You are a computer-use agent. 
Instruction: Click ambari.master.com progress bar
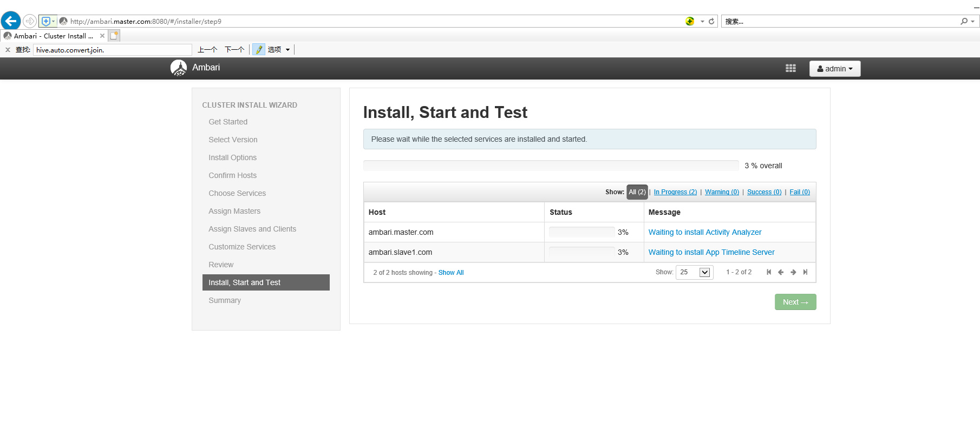tap(582, 232)
